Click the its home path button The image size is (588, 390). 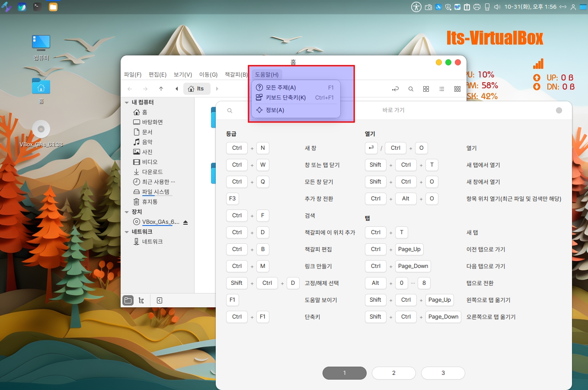[x=196, y=89]
